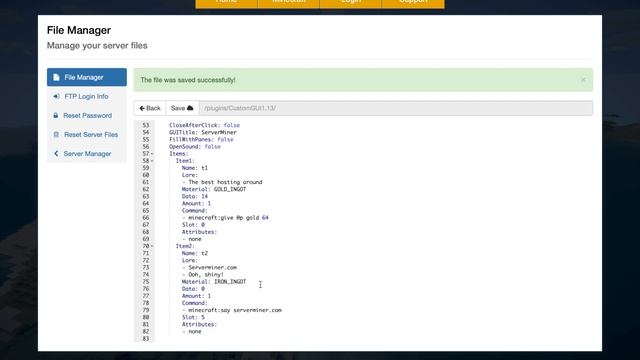This screenshot has height=360, width=640.
Task: Click '- Serverminer.com' lore line
Action: (209, 267)
